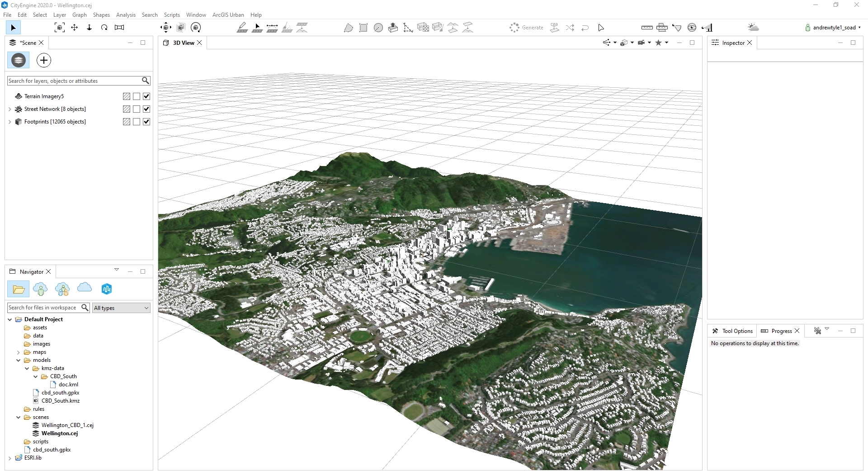This screenshot has width=868, height=475.
Task: Click the navigation pan cube icon
Action: 166,28
